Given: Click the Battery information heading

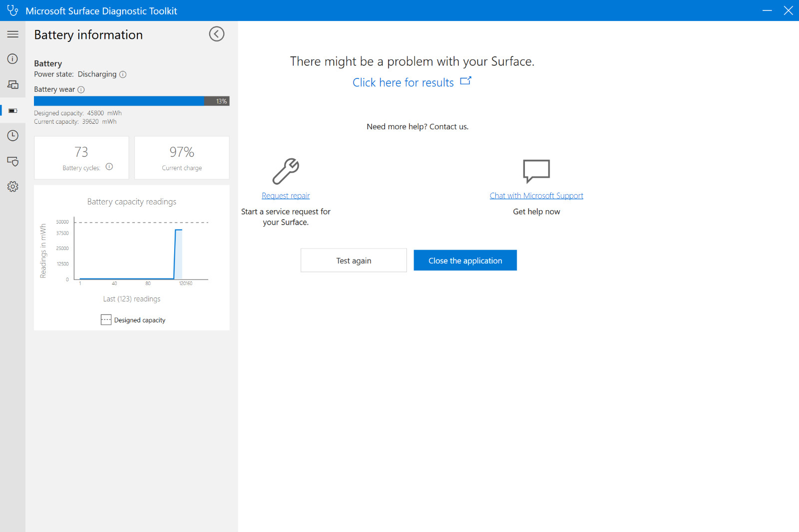Looking at the screenshot, I should point(88,35).
